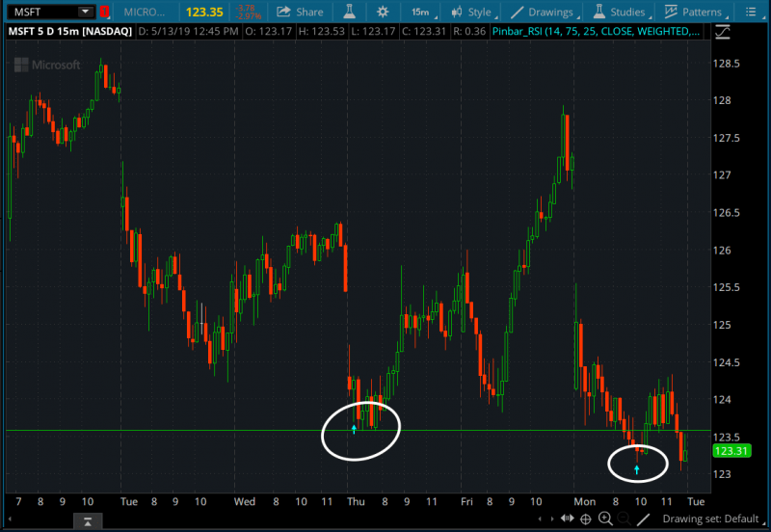This screenshot has width=771, height=532.
Task: Click the 126 price axis label
Action: 721,251
